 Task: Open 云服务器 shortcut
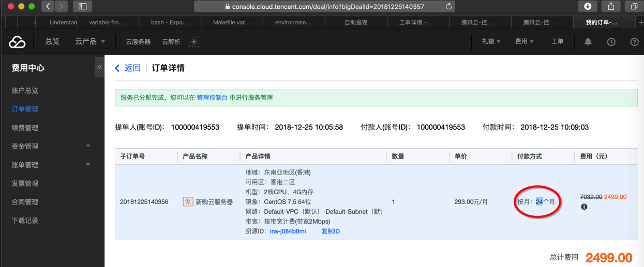[x=138, y=42]
